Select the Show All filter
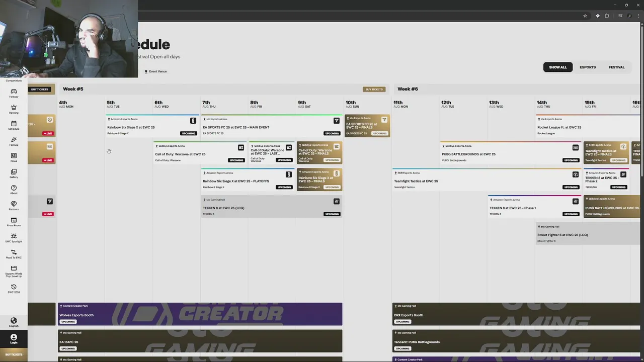The width and height of the screenshot is (644, 362). pos(557,67)
